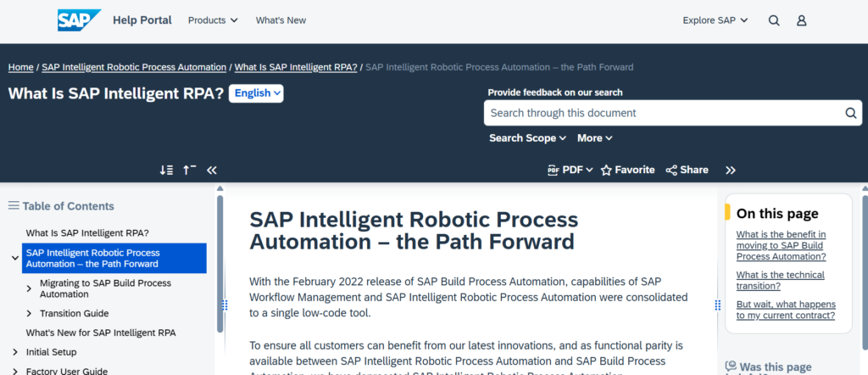Expand the Transition Guide tree node

click(x=29, y=313)
